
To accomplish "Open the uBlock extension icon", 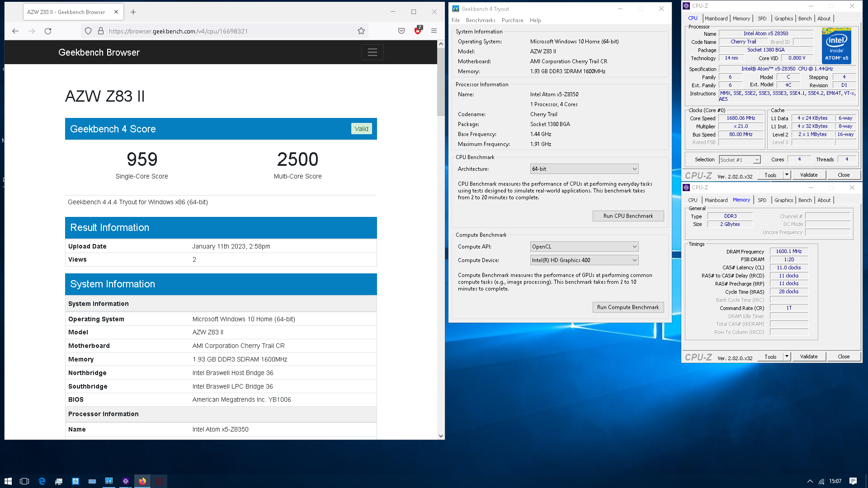I will point(418,31).
